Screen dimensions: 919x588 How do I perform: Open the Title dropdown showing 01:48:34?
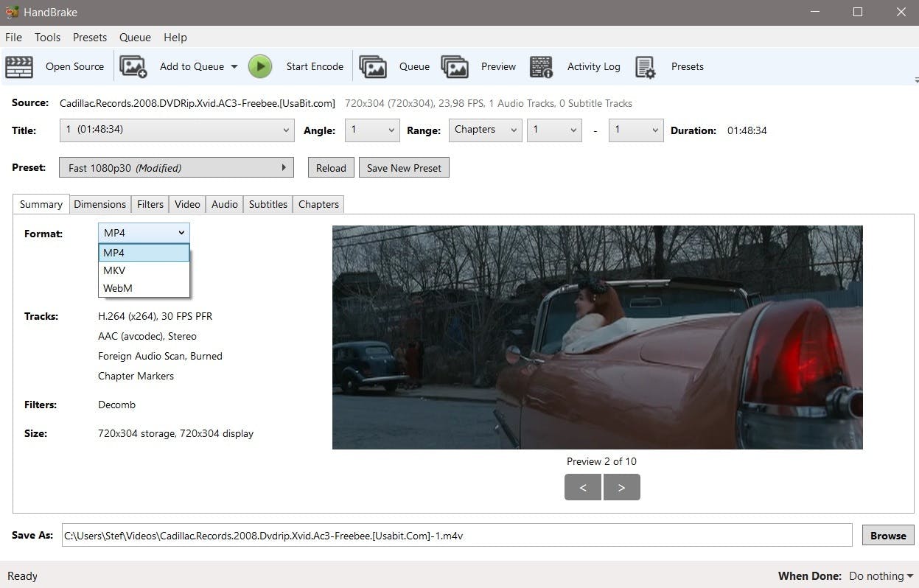(x=176, y=130)
